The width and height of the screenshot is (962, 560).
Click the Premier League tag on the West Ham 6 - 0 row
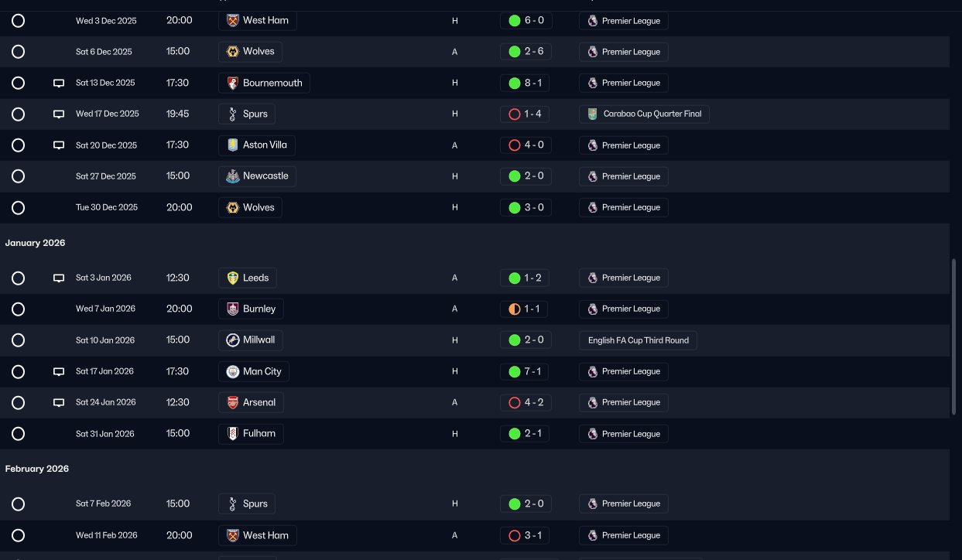(x=623, y=21)
